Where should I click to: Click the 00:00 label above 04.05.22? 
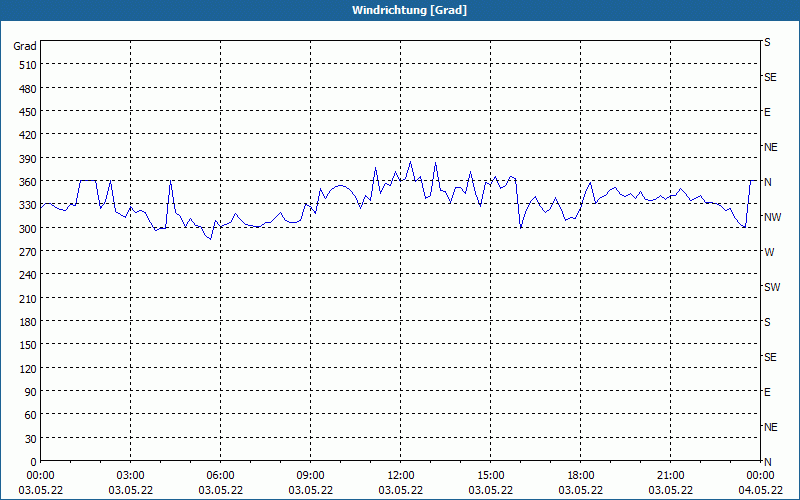coord(760,476)
